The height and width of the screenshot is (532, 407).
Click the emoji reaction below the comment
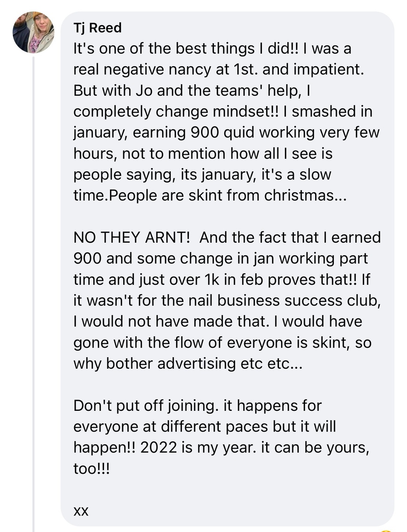coord(386,531)
